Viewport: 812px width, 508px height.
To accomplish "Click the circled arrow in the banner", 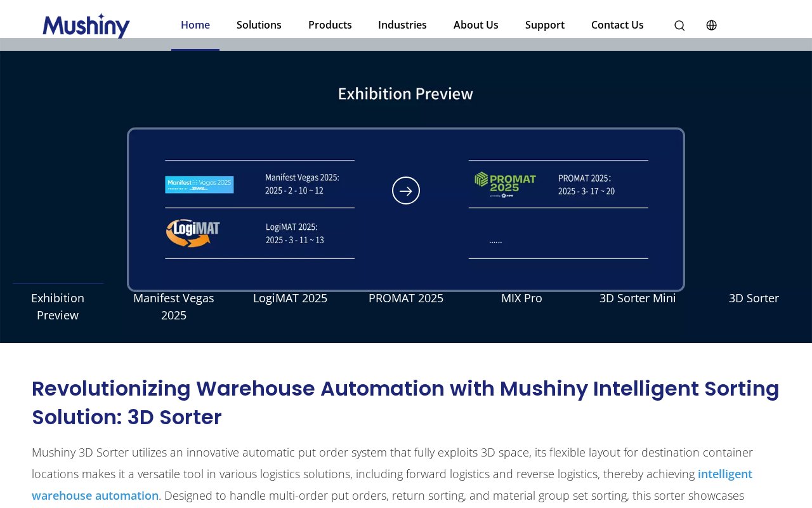I will (406, 190).
